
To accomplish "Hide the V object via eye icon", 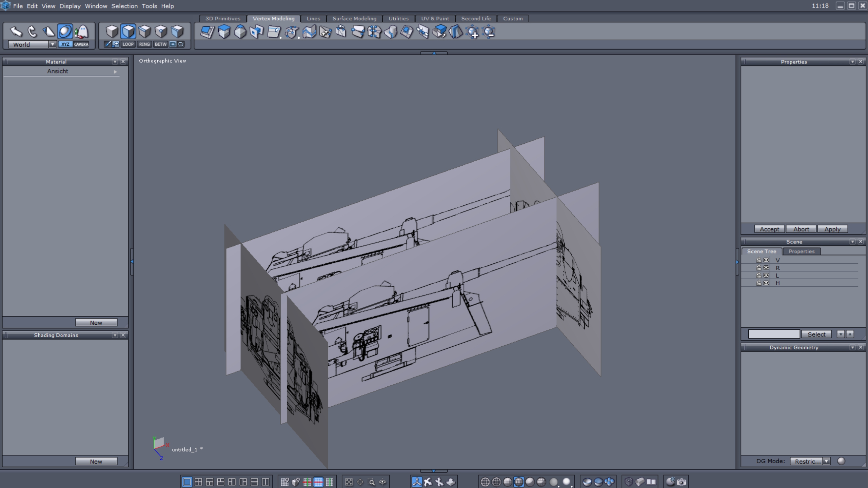I will 766,260.
